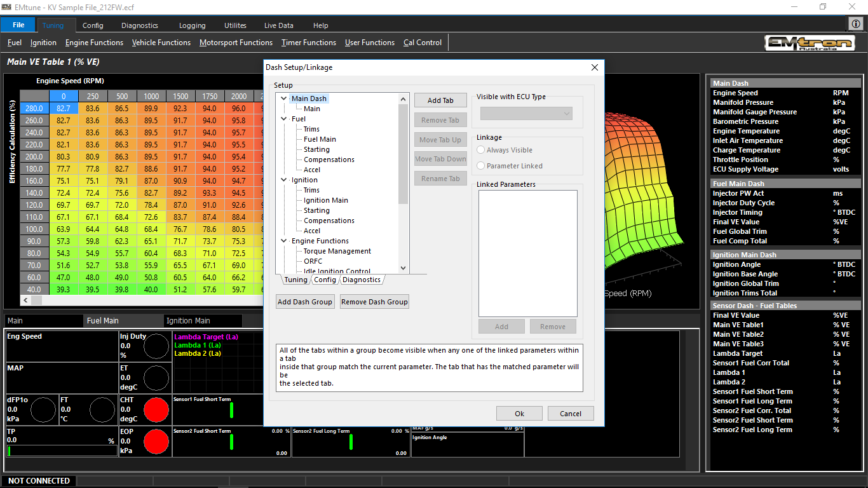Click the Remove Tab button
Viewport: 868px width, 488px height.
(x=440, y=120)
